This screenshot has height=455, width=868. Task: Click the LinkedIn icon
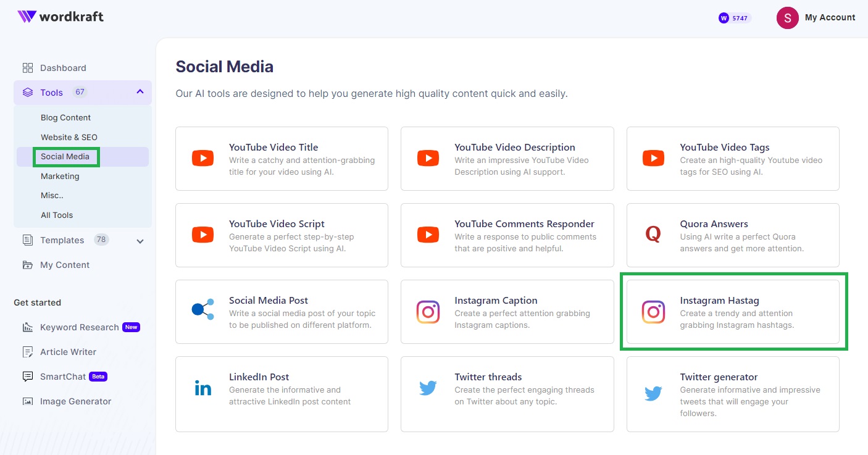click(202, 388)
